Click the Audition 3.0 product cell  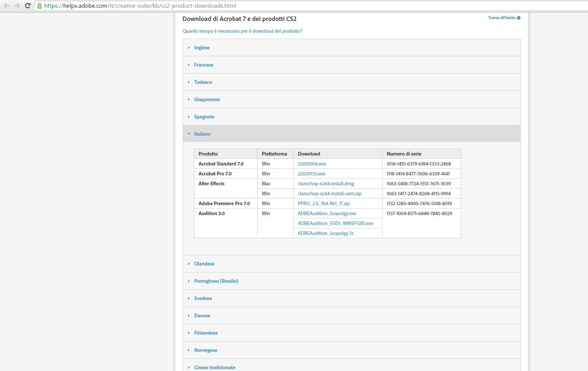click(226, 223)
